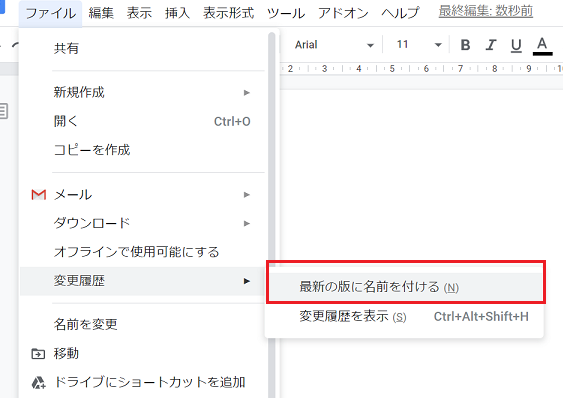Open the ツール menu

[x=286, y=13]
